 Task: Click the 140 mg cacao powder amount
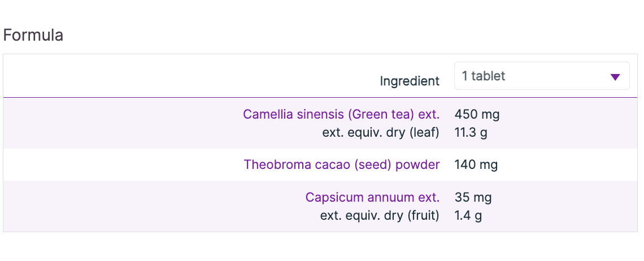tap(476, 164)
